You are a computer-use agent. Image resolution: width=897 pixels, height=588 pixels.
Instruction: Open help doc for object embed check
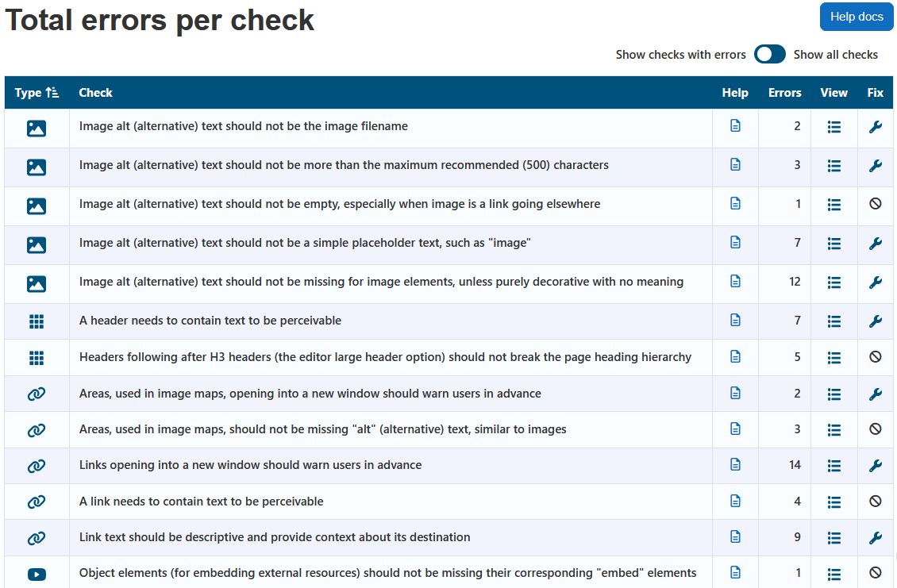coord(736,572)
